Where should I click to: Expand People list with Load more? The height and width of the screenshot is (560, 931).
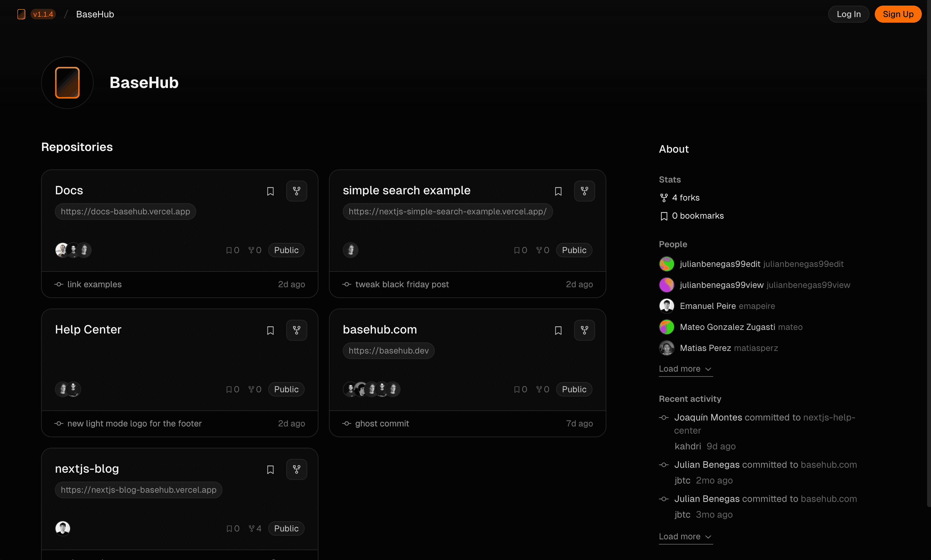685,369
